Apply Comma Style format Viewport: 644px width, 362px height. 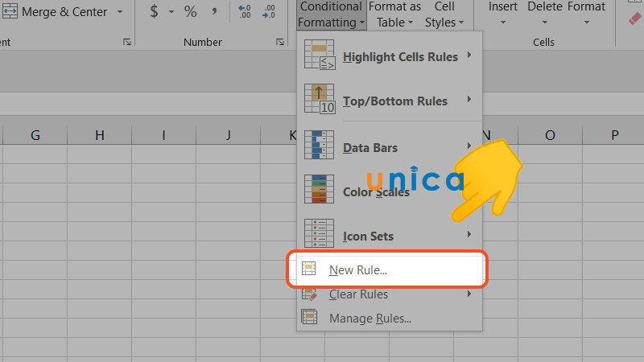214,10
